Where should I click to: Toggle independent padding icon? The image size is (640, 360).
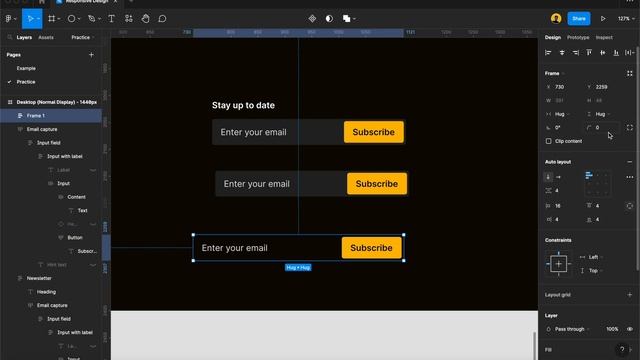[630, 206]
